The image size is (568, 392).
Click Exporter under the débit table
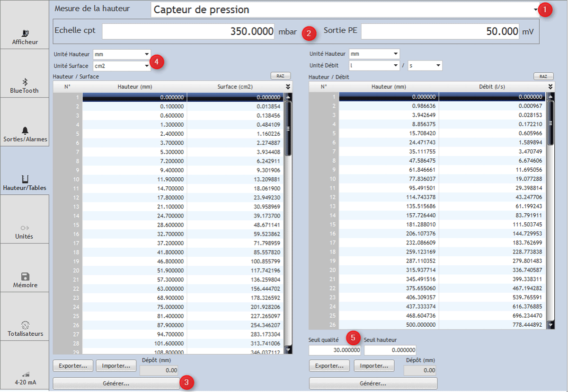click(x=329, y=366)
